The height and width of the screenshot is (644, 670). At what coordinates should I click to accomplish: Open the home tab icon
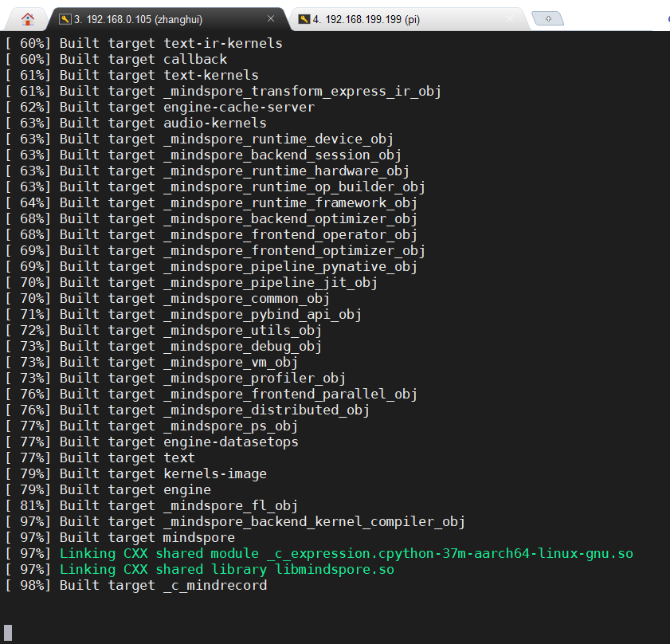pos(28,19)
